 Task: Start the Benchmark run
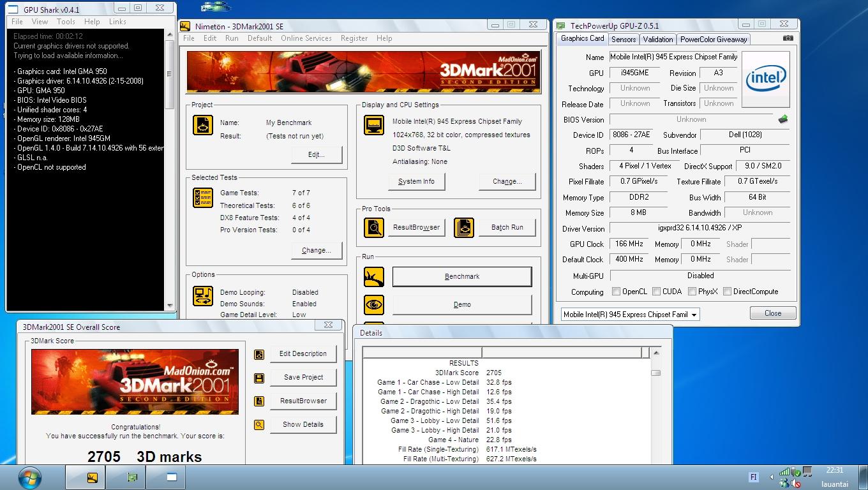point(462,277)
